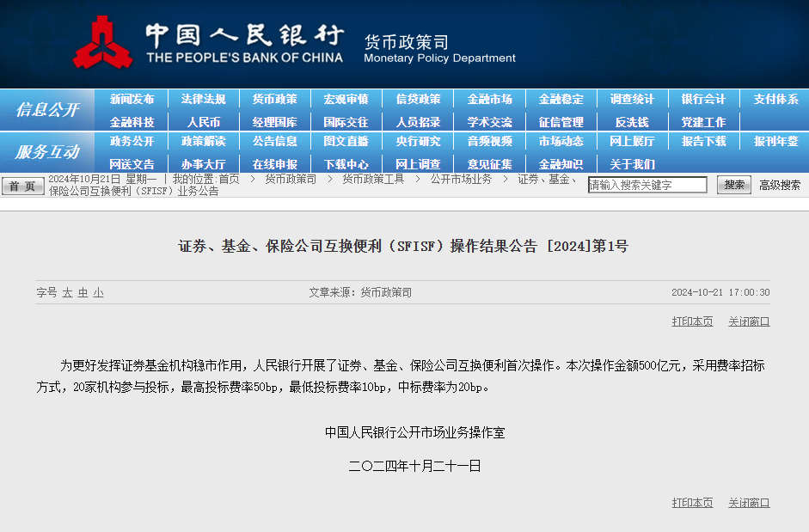The image size is (809, 532).
Task: Click 货币政策工具 breadcrumb link
Action: 372,179
